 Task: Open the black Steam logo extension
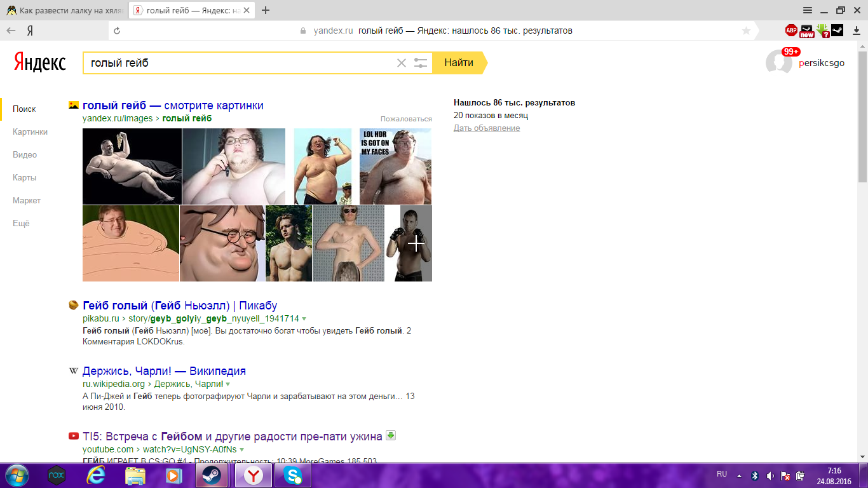[x=837, y=30]
